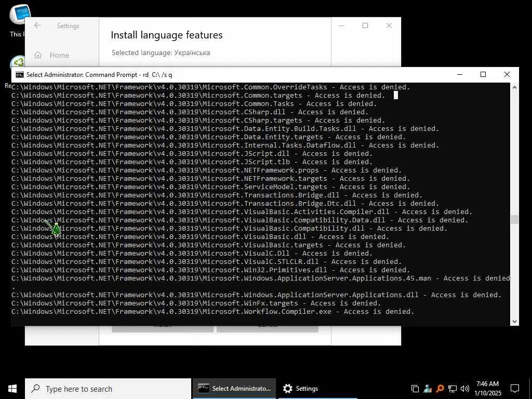Click the Microsoft.Internal.Tasks.Dataflow.dll line
Image resolution: width=532 pixels, height=399 pixels.
pyautogui.click(x=225, y=145)
